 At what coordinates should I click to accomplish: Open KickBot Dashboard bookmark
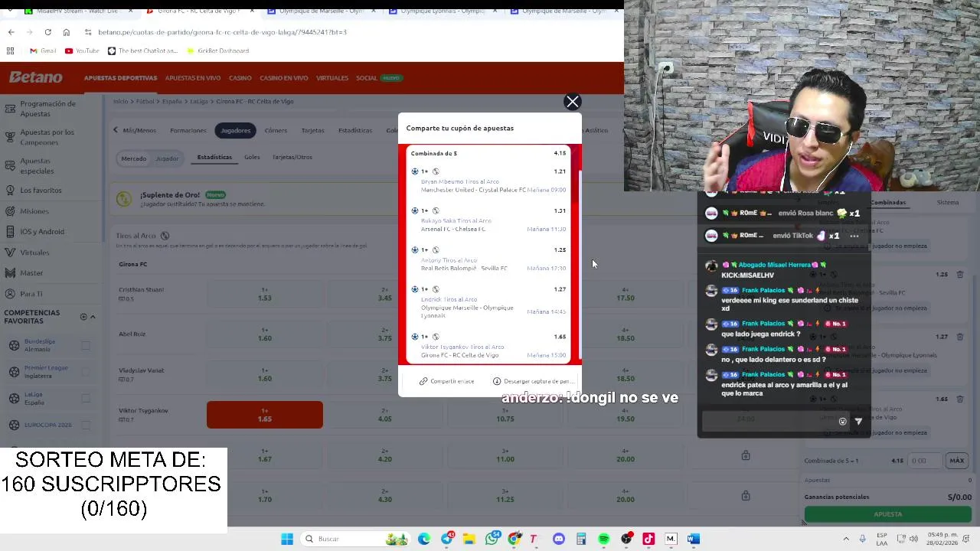[217, 51]
